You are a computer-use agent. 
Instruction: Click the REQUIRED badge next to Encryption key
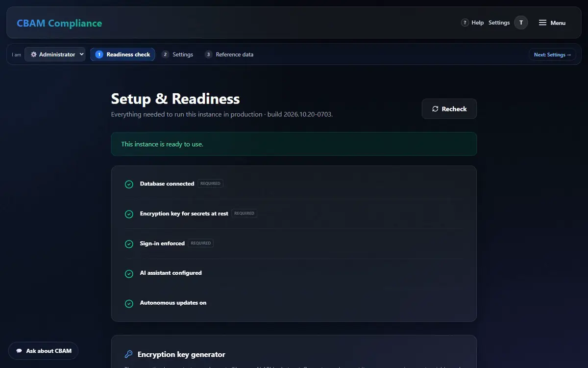coord(244,213)
